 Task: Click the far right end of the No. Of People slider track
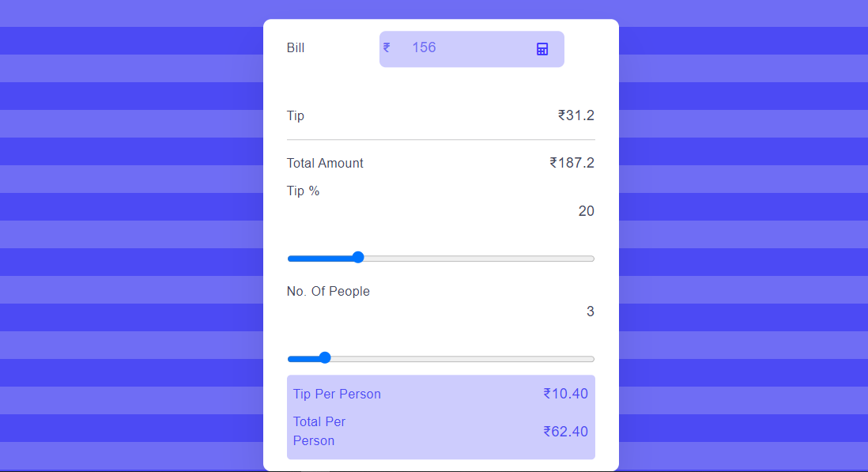pos(592,359)
